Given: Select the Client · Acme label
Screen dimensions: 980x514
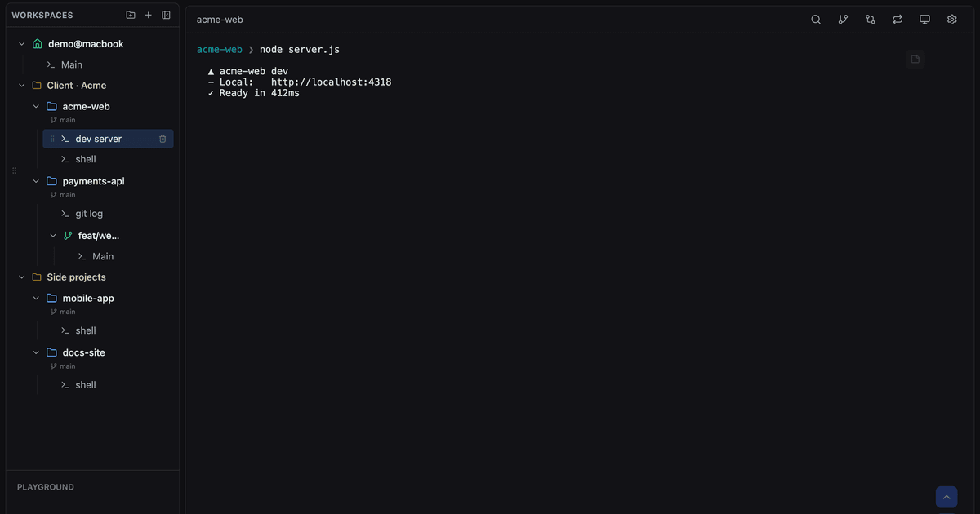Looking at the screenshot, I should pyautogui.click(x=77, y=85).
